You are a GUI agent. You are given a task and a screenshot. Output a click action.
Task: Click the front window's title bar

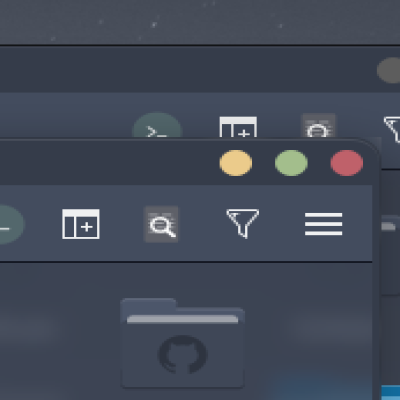[x=107, y=163]
